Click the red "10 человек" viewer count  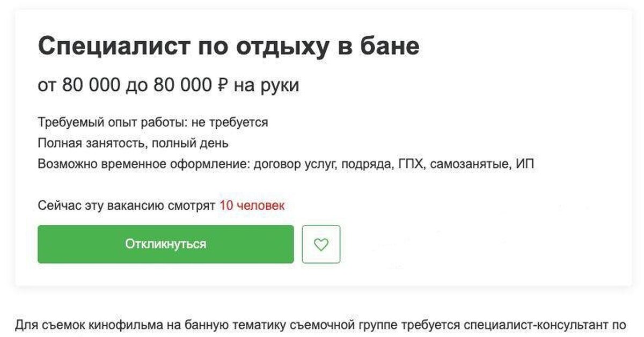click(x=252, y=206)
